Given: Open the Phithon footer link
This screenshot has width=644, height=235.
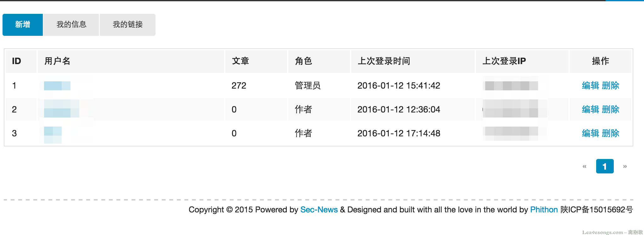Looking at the screenshot, I should 544,210.
